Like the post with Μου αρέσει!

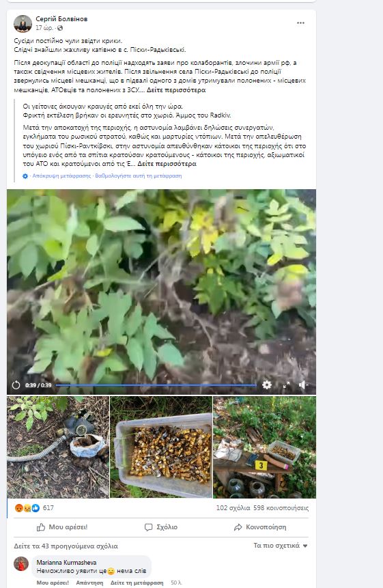click(62, 527)
